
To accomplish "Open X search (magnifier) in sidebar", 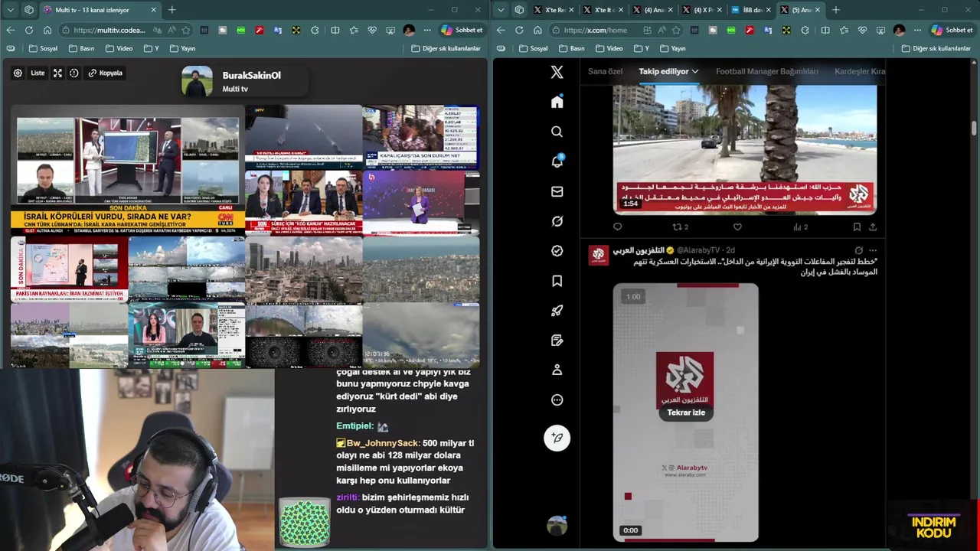I will pos(557,132).
